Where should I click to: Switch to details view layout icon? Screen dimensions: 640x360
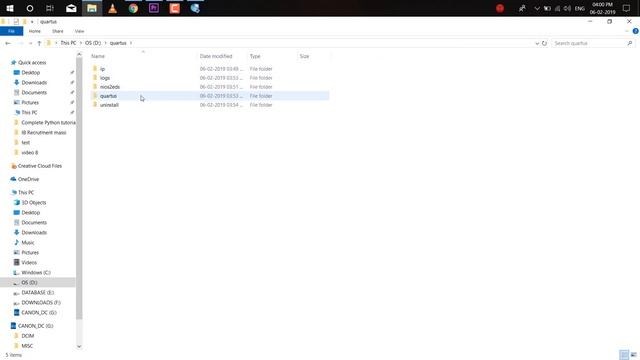point(624,355)
